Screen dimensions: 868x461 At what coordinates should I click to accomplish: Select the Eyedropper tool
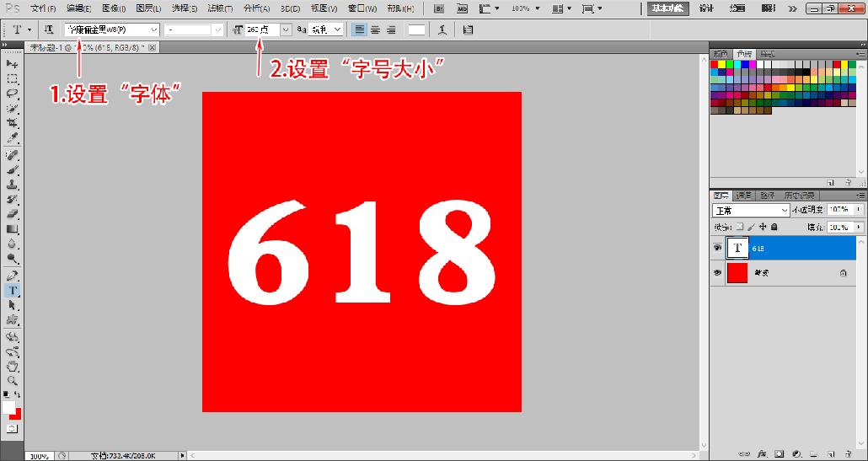point(12,137)
